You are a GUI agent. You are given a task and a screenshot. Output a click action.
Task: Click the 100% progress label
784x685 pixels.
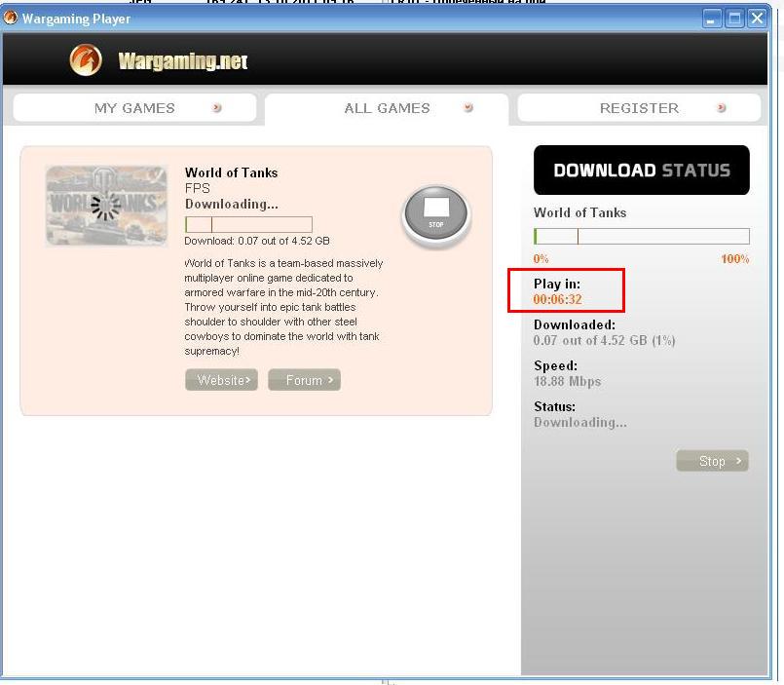click(x=735, y=258)
